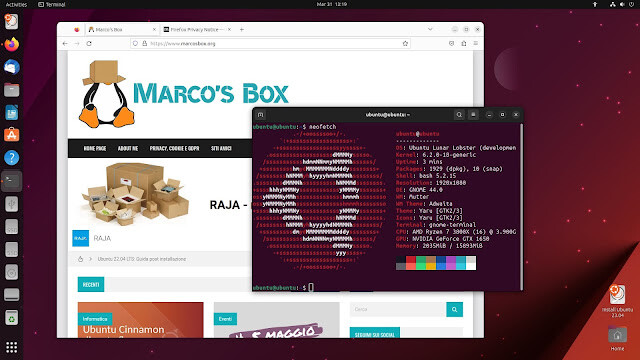Viewport: 640px width, 360px height.
Task: Open SITI AMICI menu item
Action: click(221, 149)
